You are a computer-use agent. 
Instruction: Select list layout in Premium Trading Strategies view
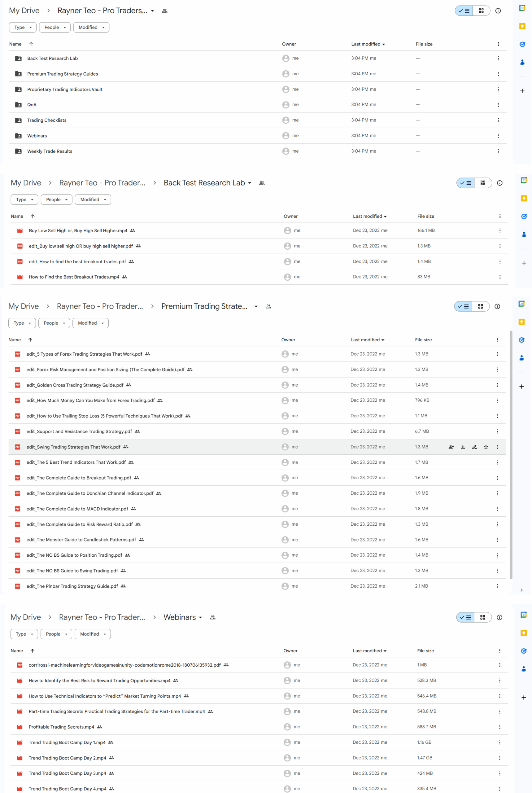click(463, 306)
